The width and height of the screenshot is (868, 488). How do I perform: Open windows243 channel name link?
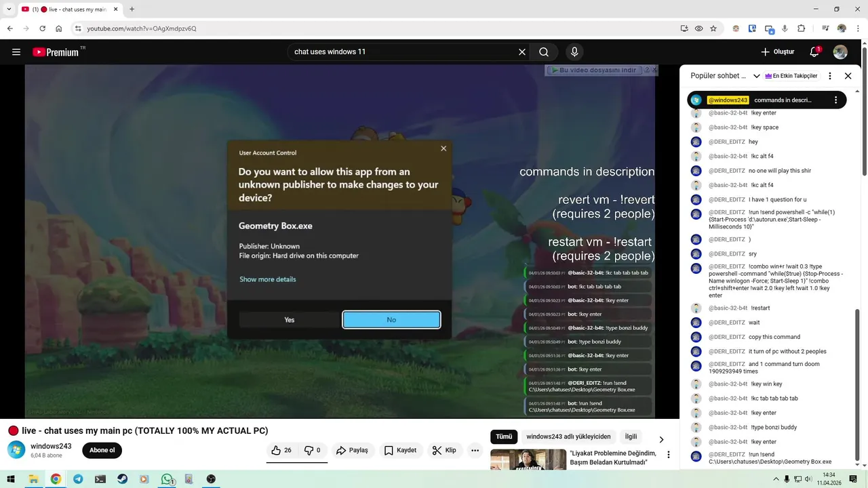(51, 446)
